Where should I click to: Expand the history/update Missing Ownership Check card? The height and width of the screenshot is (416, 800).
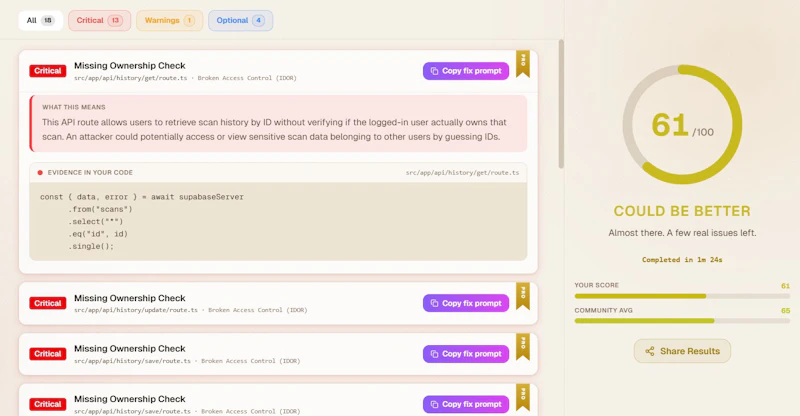tap(278, 303)
